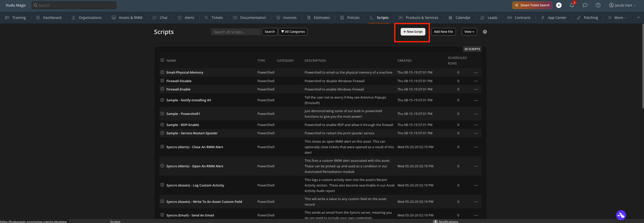The height and width of the screenshot is (223, 644).
Task: Click the global Search field in header
Action: pos(74,5)
